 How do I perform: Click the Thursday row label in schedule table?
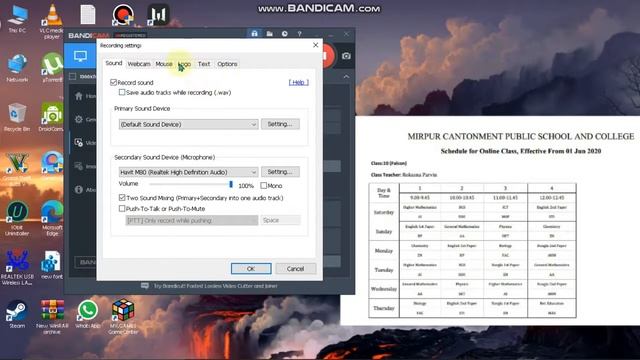click(x=384, y=308)
